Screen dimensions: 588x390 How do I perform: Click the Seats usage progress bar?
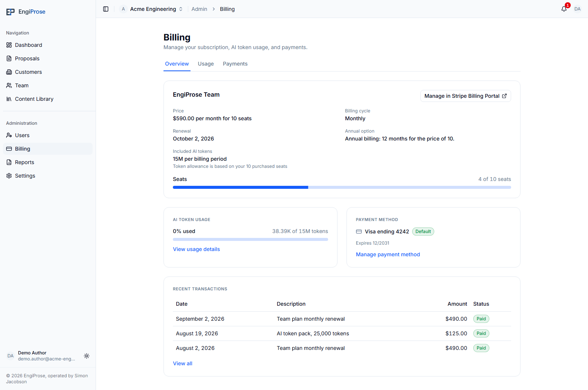pyautogui.click(x=342, y=187)
